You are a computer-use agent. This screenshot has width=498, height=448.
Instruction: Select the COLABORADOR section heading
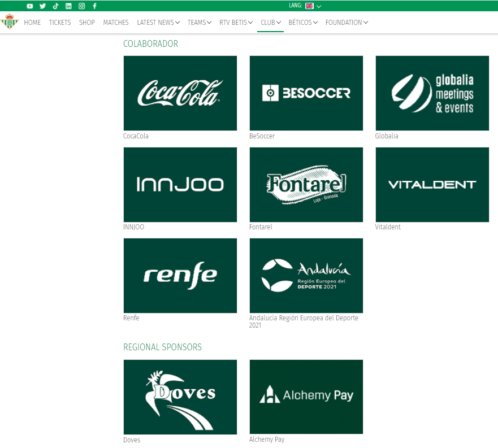pos(150,44)
